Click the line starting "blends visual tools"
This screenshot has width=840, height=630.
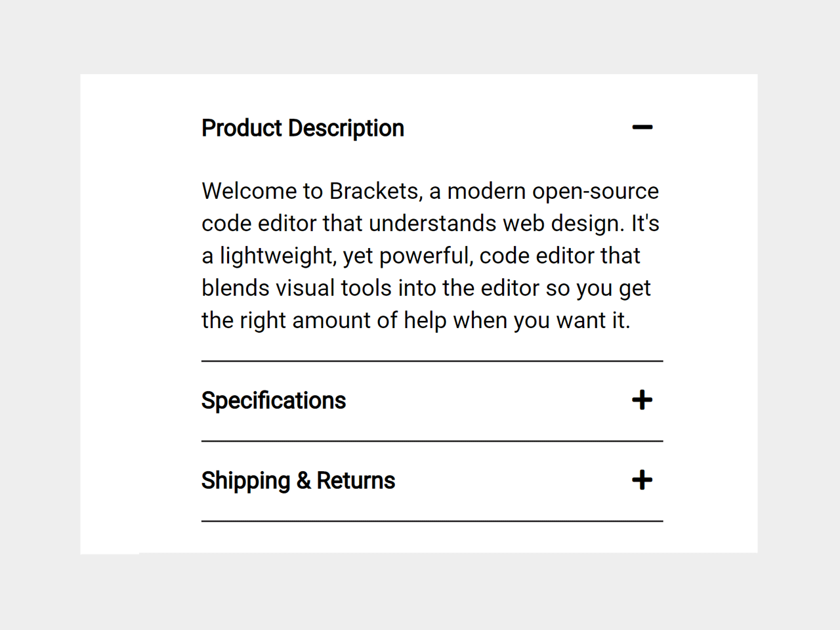(425, 287)
